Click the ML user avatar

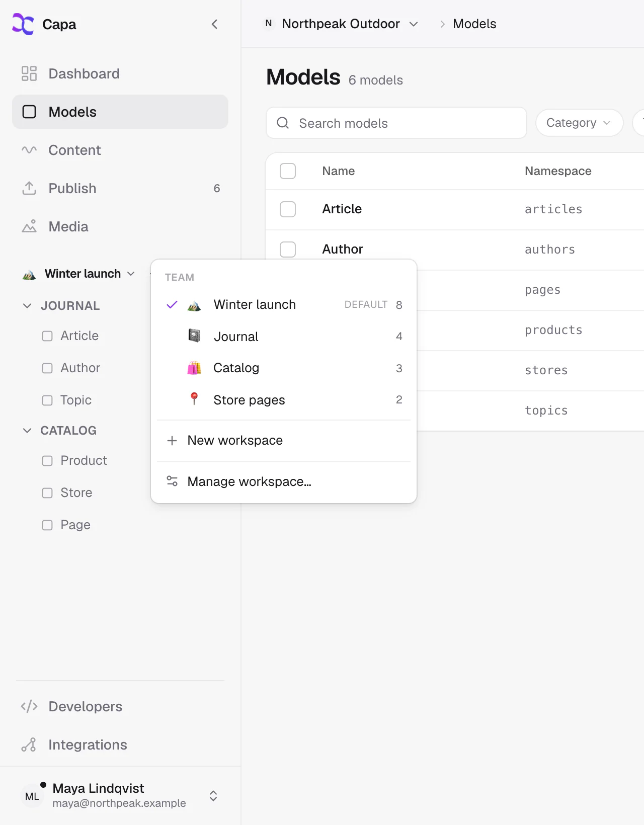[x=32, y=796]
